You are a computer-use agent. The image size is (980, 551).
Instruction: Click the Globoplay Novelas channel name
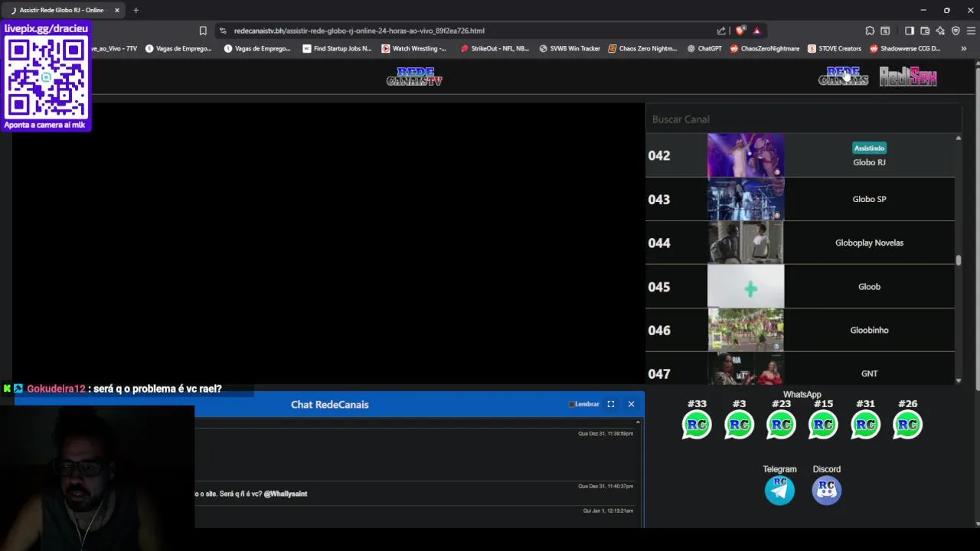pyautogui.click(x=869, y=243)
